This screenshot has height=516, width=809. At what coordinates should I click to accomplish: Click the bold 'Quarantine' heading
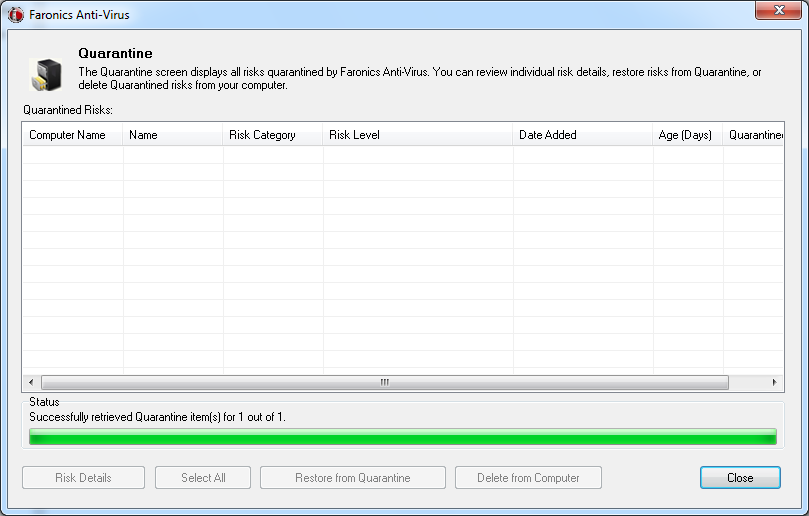point(116,53)
